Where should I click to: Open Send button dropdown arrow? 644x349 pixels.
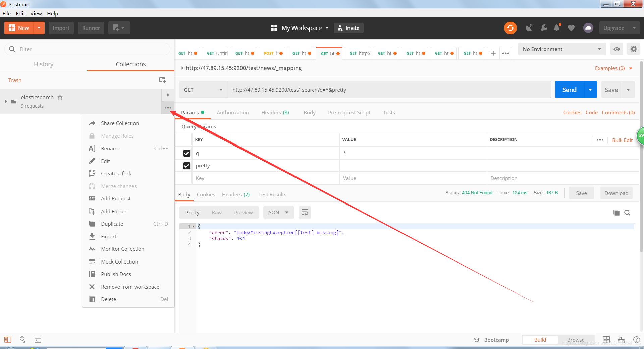[590, 90]
